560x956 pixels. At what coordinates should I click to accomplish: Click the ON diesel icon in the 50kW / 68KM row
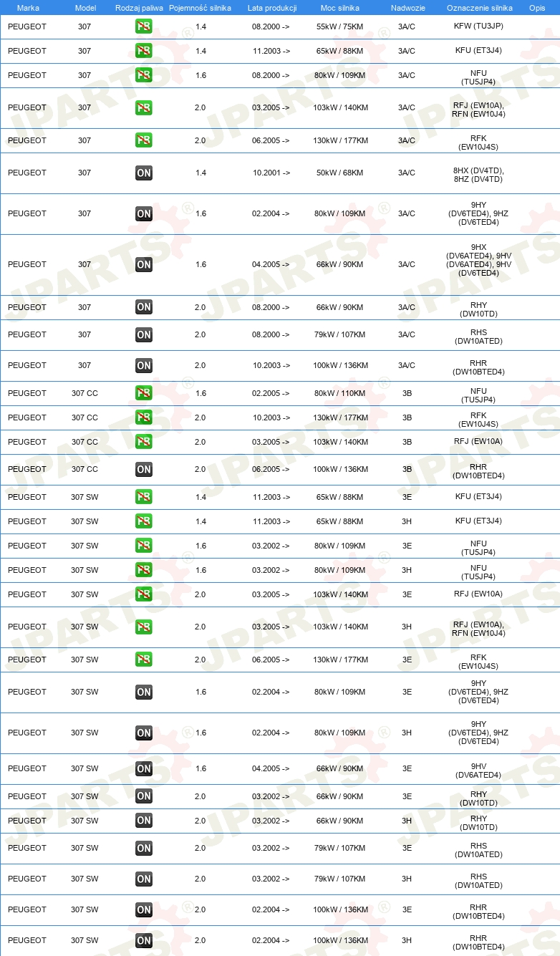coord(144,173)
